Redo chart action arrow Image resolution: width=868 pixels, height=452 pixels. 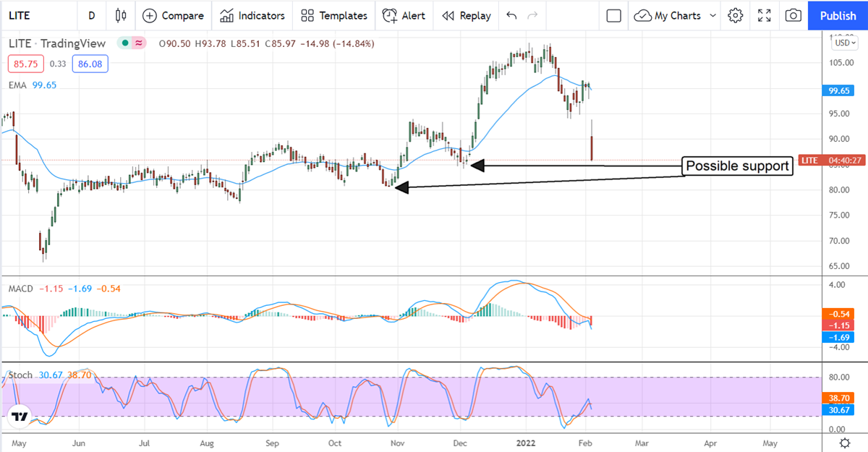pyautogui.click(x=532, y=15)
